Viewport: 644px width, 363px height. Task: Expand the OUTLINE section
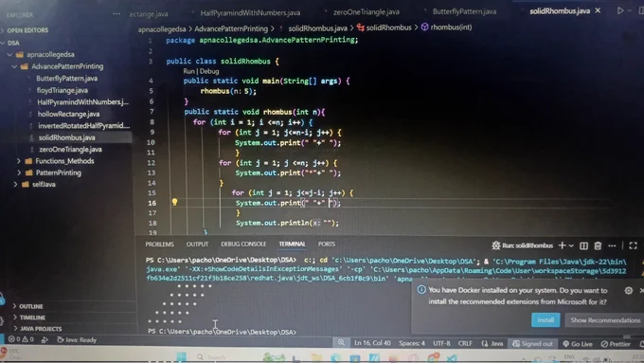31,306
